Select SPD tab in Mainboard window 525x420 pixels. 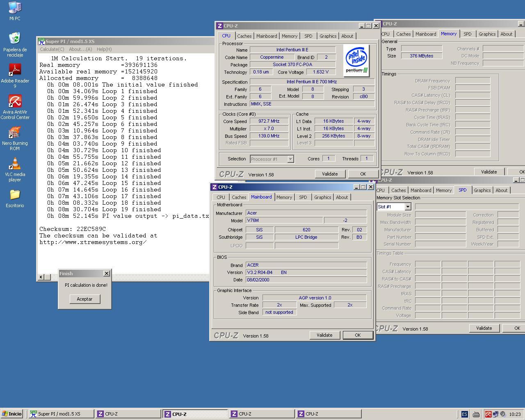pyautogui.click(x=303, y=197)
